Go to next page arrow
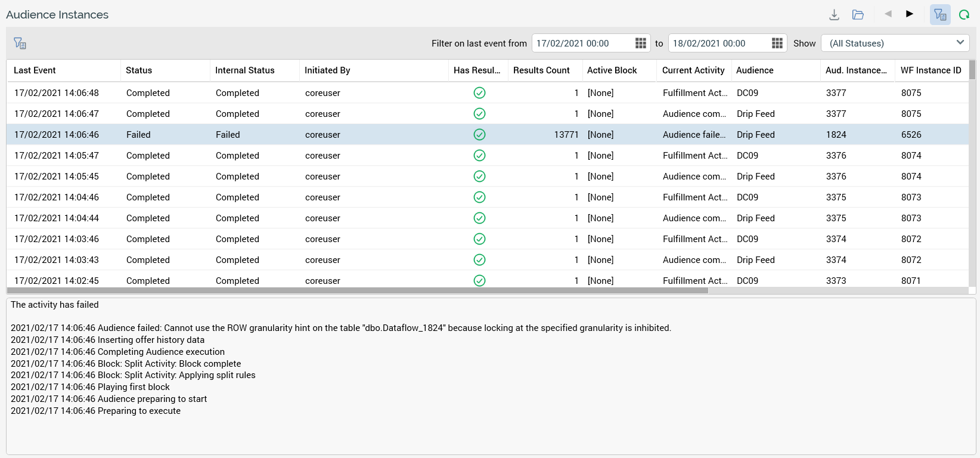Screen dimensions: 980x458 point(909,14)
